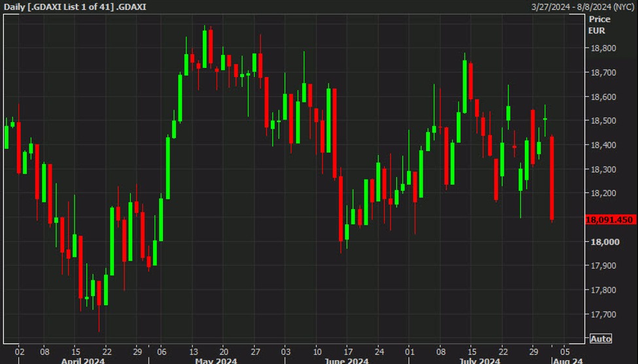Click the chart title 'Daily [.GDAXI List 1 of 41] .GDAXI'

[x=75, y=7]
